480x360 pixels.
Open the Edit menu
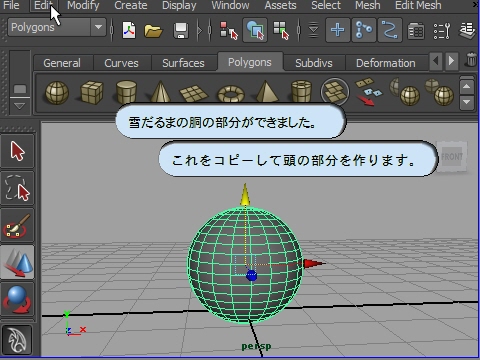(x=43, y=5)
